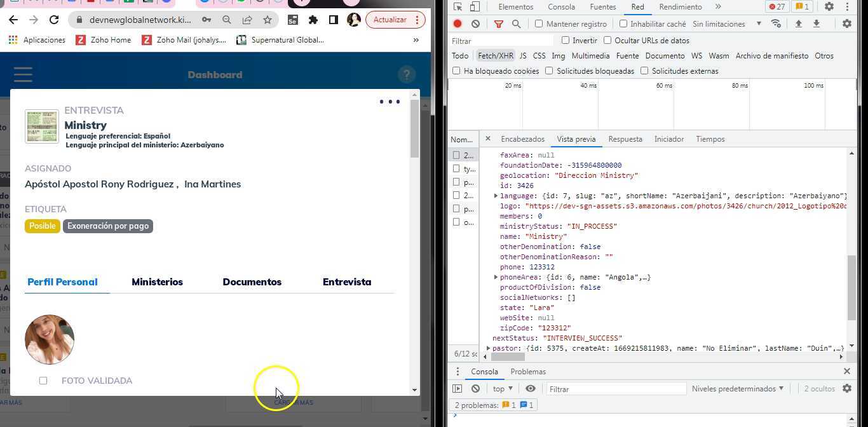Click the modal's vertical scrollbar thumb
Viewport: 868px width, 427px height.
click(415, 128)
